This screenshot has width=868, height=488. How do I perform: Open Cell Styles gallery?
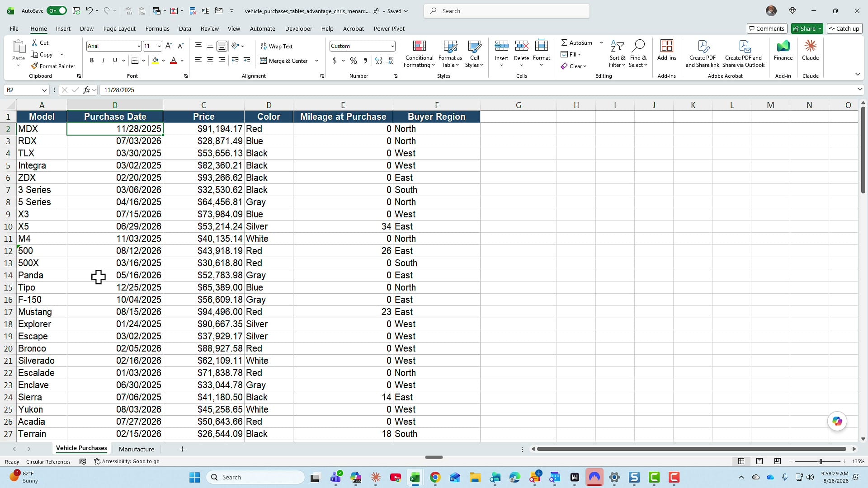point(474,54)
